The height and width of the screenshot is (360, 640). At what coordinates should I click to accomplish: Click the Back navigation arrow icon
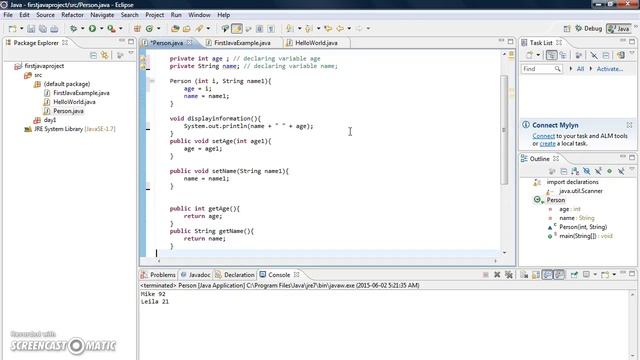click(x=340, y=29)
